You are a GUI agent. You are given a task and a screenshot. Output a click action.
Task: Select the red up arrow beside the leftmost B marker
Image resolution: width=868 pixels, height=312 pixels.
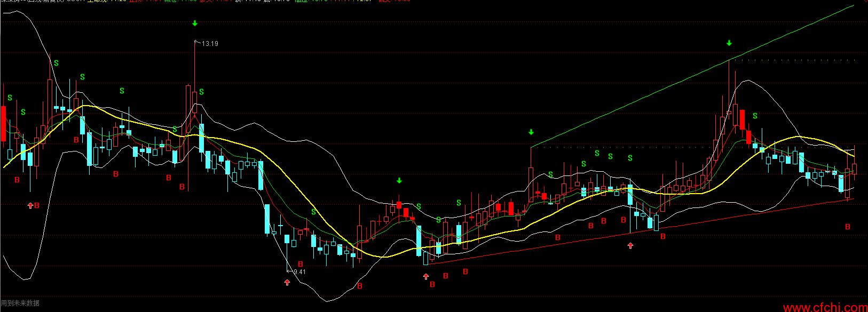(x=30, y=205)
